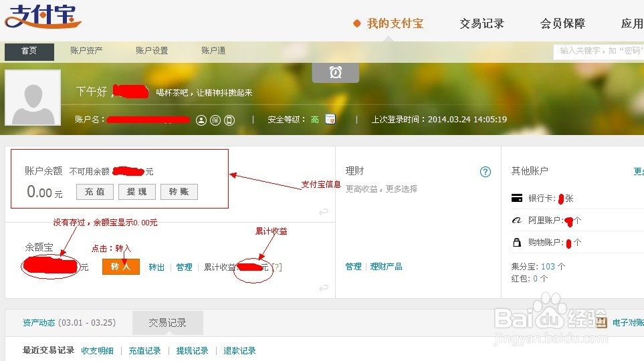Screen dimensions: 644x361
Task: Open the 充值记录 link
Action: click(144, 351)
